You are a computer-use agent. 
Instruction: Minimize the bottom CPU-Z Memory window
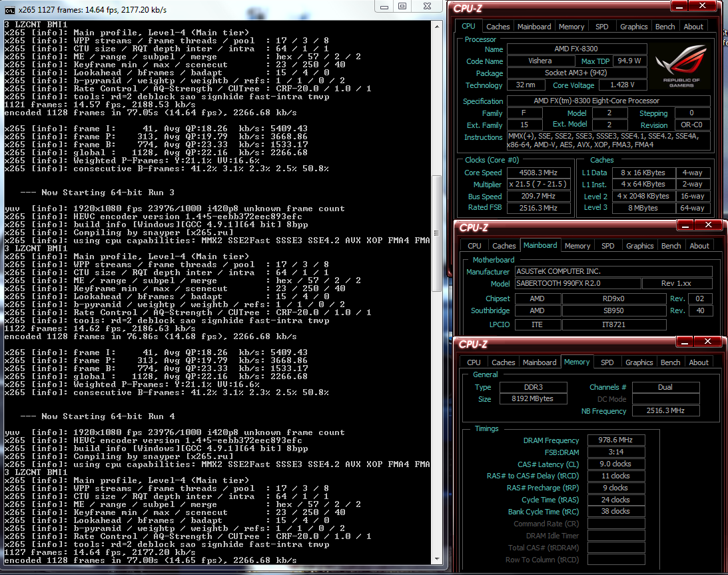click(685, 342)
